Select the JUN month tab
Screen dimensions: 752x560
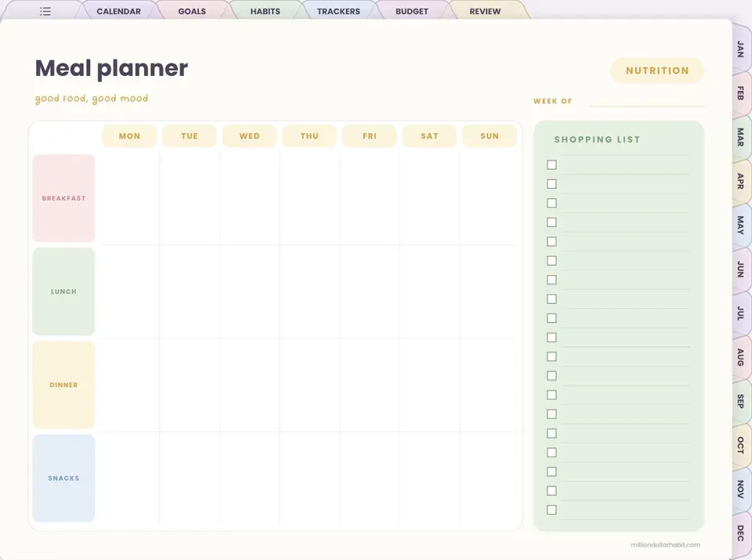[x=741, y=269]
